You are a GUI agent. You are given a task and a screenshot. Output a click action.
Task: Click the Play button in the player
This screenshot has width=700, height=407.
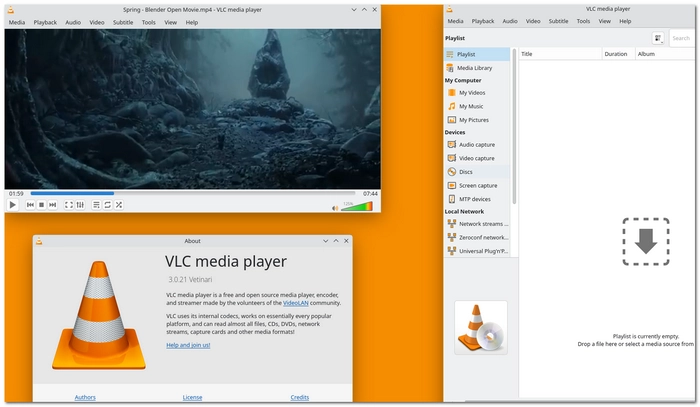tap(12, 205)
